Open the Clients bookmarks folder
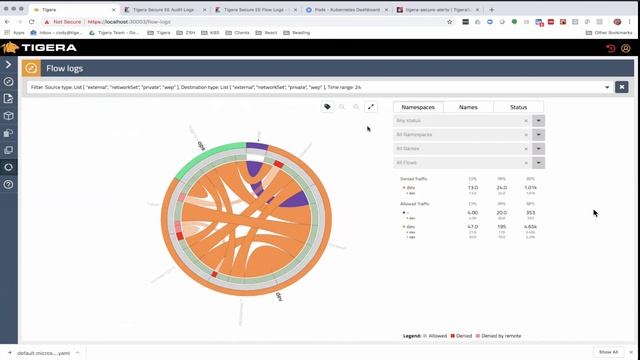 (x=237, y=33)
